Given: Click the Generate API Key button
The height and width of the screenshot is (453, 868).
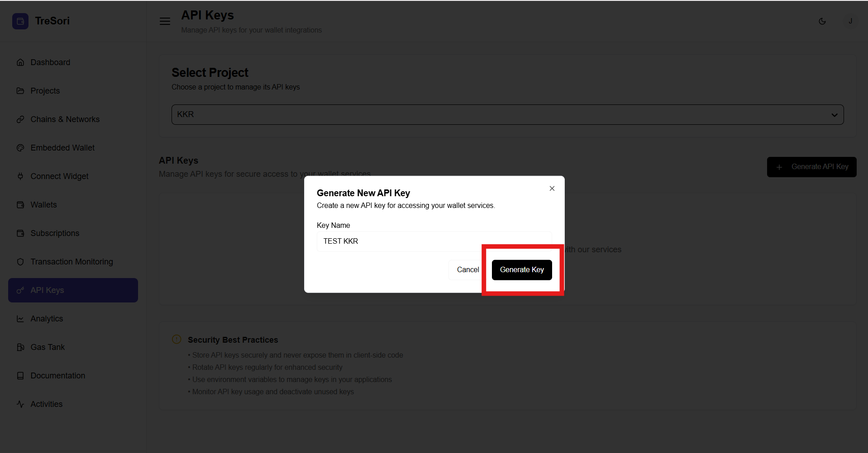Looking at the screenshot, I should coord(811,167).
